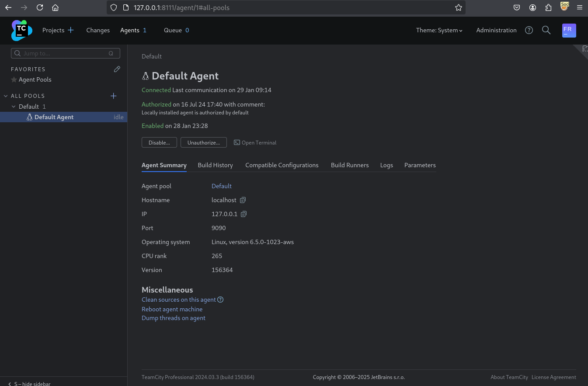Click the Disable... button

(159, 143)
